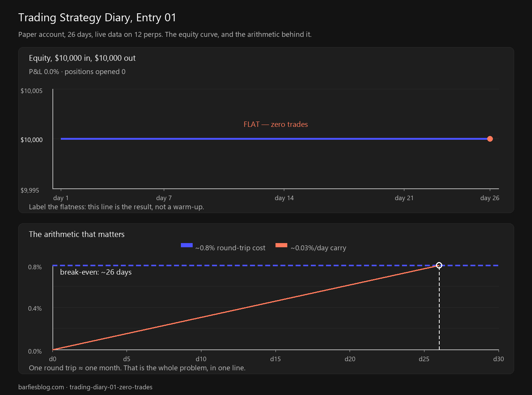Click the barfiesblog.com footer text

tap(85, 387)
